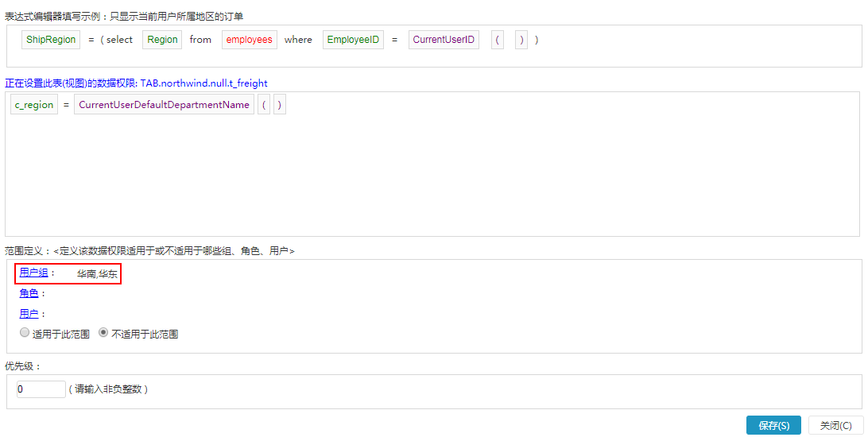Click the opening parenthesis box after CurrentUserID
The image size is (868, 441).
click(x=498, y=40)
